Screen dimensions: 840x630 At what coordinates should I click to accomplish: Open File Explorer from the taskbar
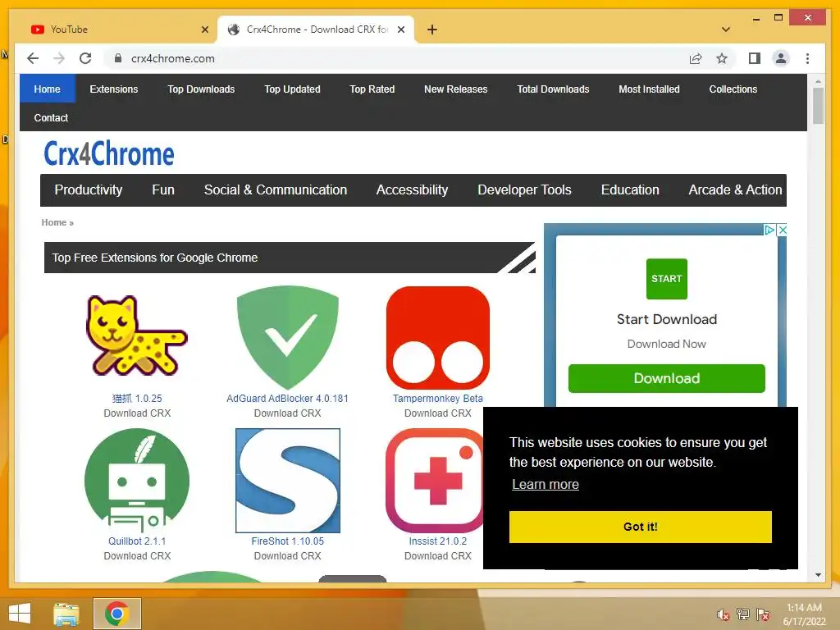coord(66,614)
